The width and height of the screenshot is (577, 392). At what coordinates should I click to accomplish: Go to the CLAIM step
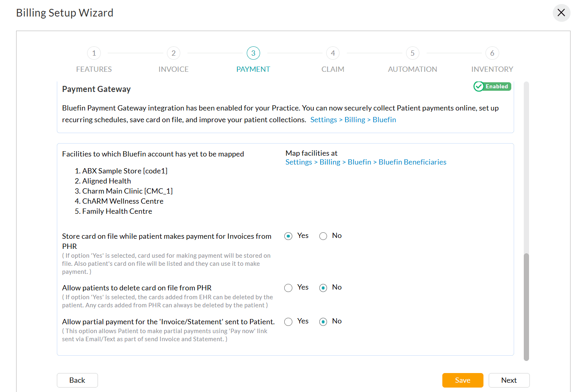pyautogui.click(x=333, y=69)
